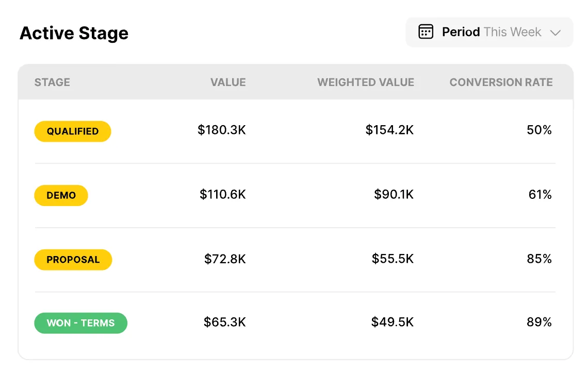The height and width of the screenshot is (374, 588).
Task: Sort by the CONVERSION RATE column header
Action: 501,82
